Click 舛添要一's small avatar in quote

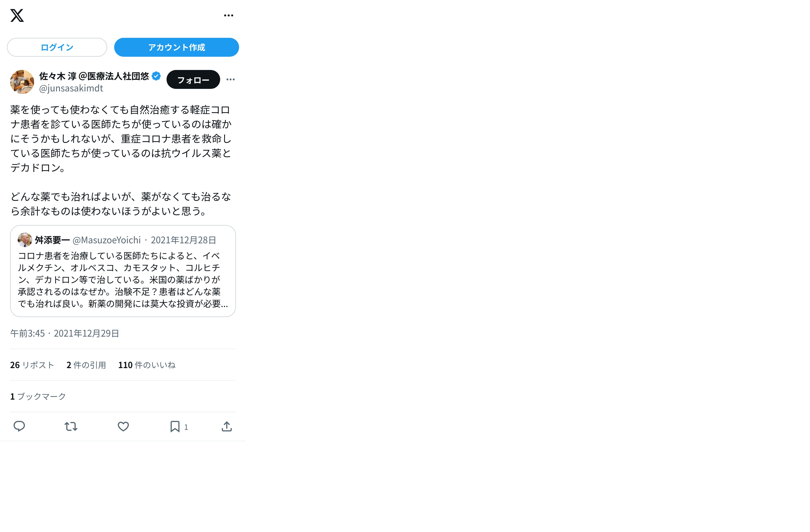pyautogui.click(x=25, y=240)
